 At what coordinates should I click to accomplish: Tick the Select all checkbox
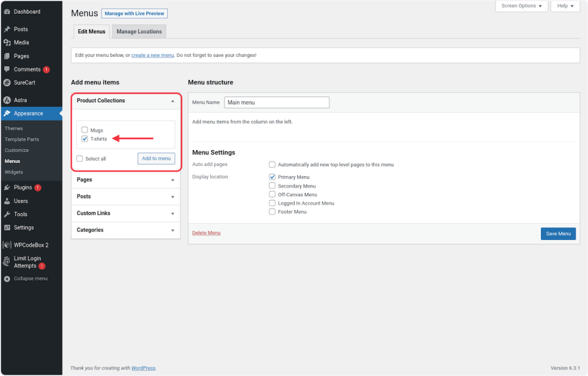pyautogui.click(x=80, y=158)
